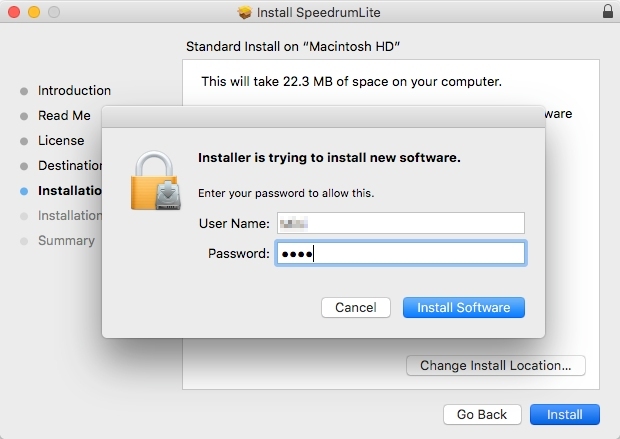Image resolution: width=620 pixels, height=439 pixels.
Task: Click the "Installer is trying to install" heading
Action: 329,157
